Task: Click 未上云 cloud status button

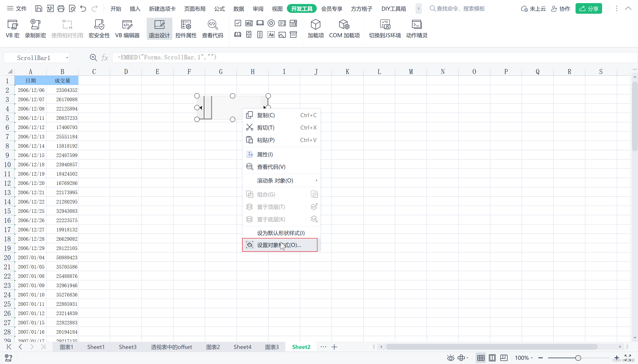Action: pos(533,9)
